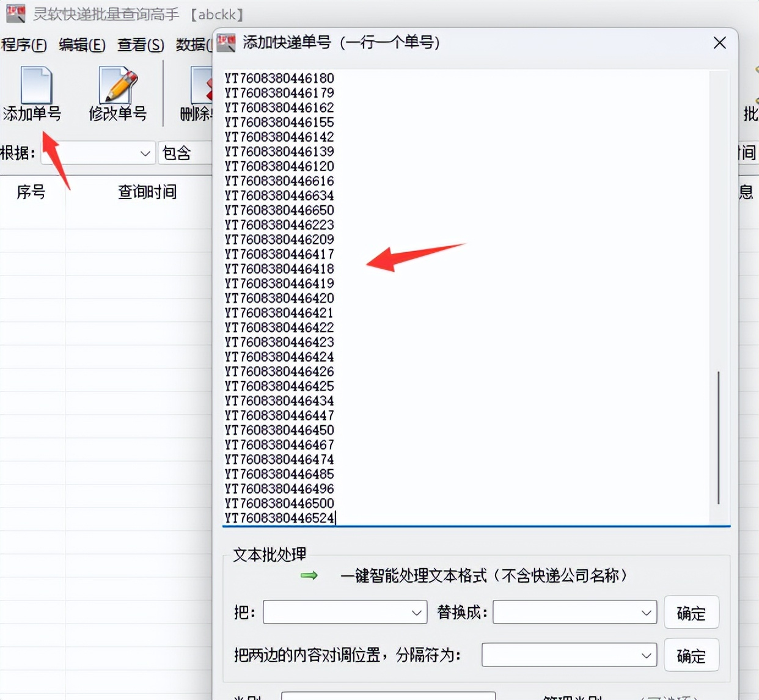Click the 添加快递单号 dialog title icon
759x700 pixels.
(x=226, y=43)
